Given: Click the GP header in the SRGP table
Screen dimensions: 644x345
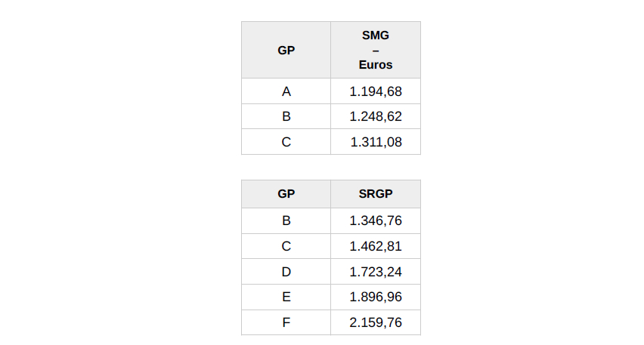Looking at the screenshot, I should [286, 194].
